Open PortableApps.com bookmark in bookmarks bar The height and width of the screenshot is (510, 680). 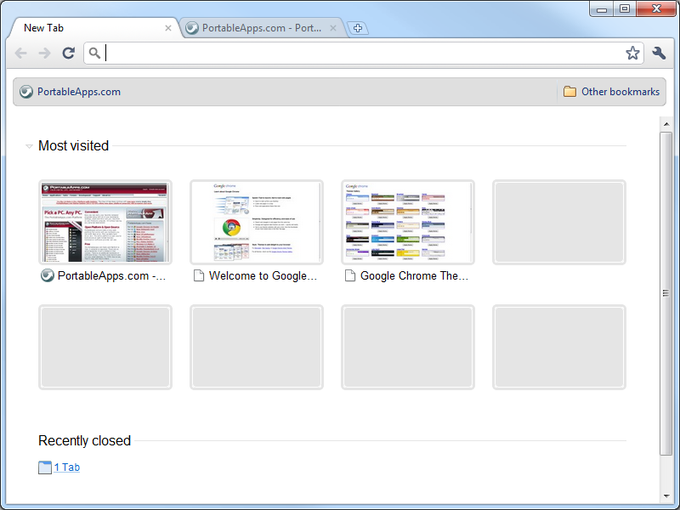70,92
